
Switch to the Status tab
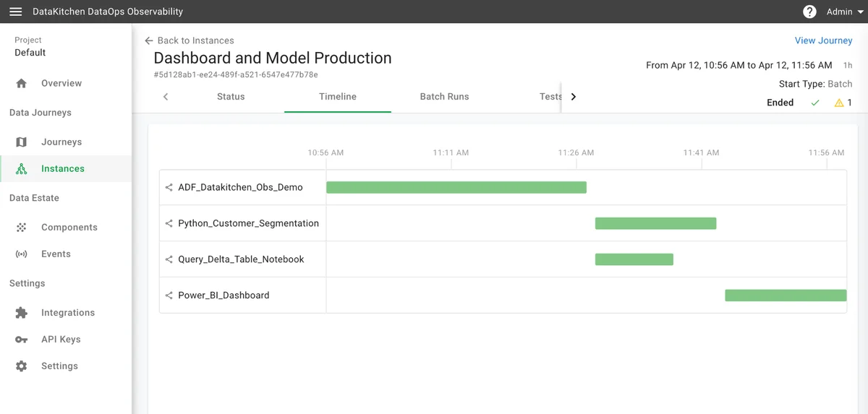[231, 97]
